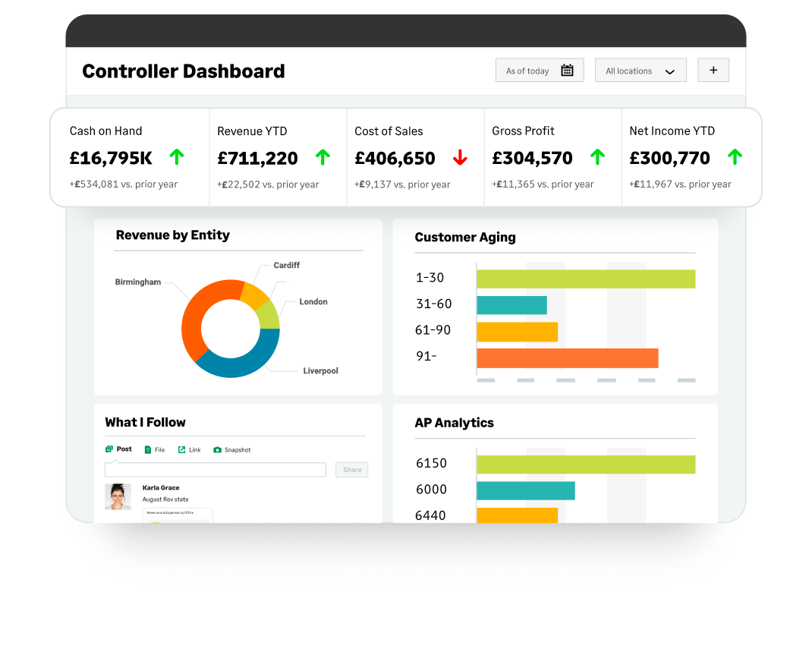The height and width of the screenshot is (668, 812).
Task: Click the What I Follow heading
Action: point(145,422)
